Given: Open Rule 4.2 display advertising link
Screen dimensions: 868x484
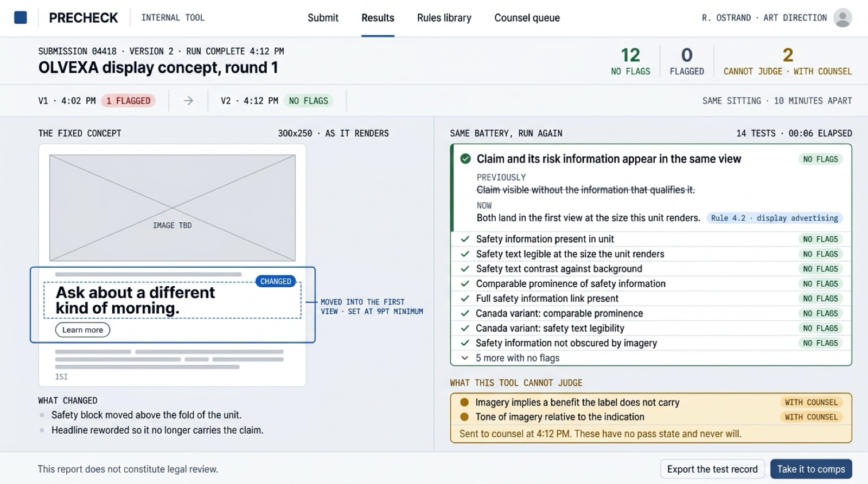Looking at the screenshot, I should [774, 218].
